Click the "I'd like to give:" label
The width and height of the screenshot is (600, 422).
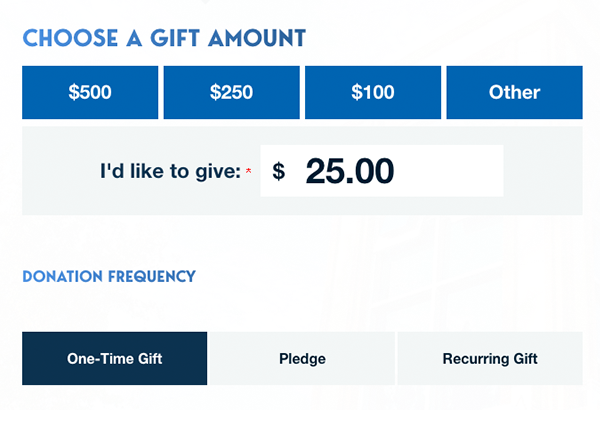coord(170,172)
